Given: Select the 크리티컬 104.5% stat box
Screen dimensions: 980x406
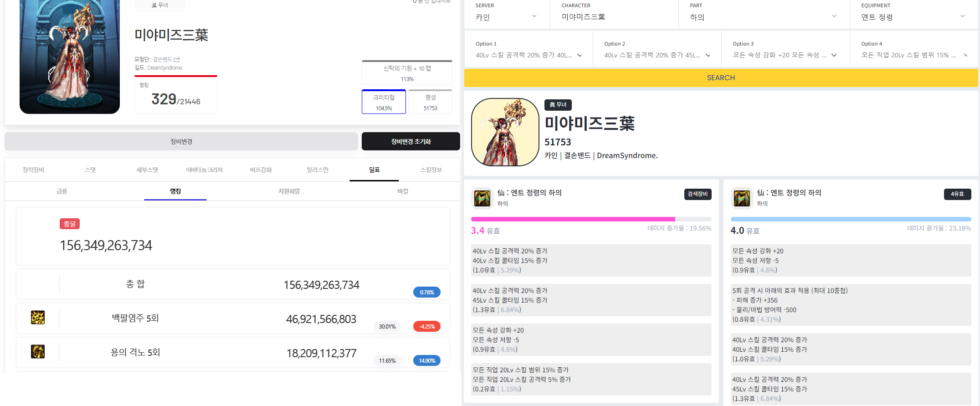Looking at the screenshot, I should 384,102.
